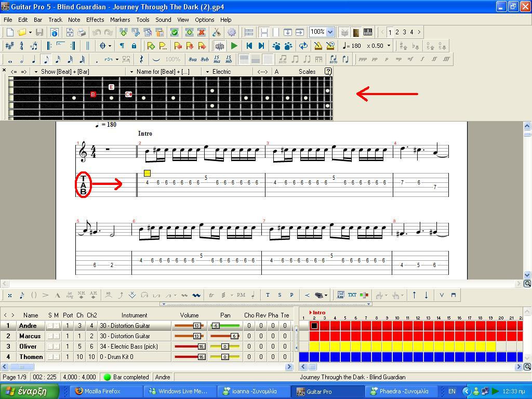Image resolution: width=532 pixels, height=399 pixels.
Task: Adjust the Andre track volume slider
Action: pyautogui.click(x=190, y=326)
